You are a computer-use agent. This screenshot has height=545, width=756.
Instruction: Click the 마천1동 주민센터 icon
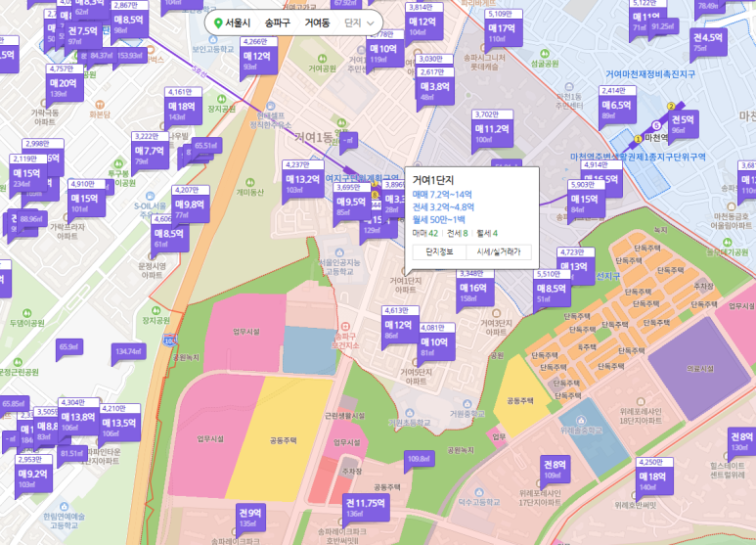click(x=569, y=87)
